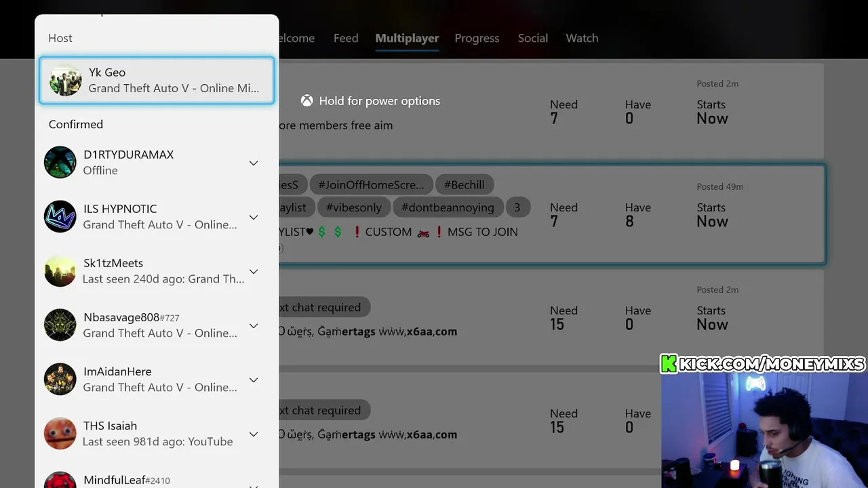Click ImAidanHere profile avatar
The image size is (868, 488).
point(60,380)
